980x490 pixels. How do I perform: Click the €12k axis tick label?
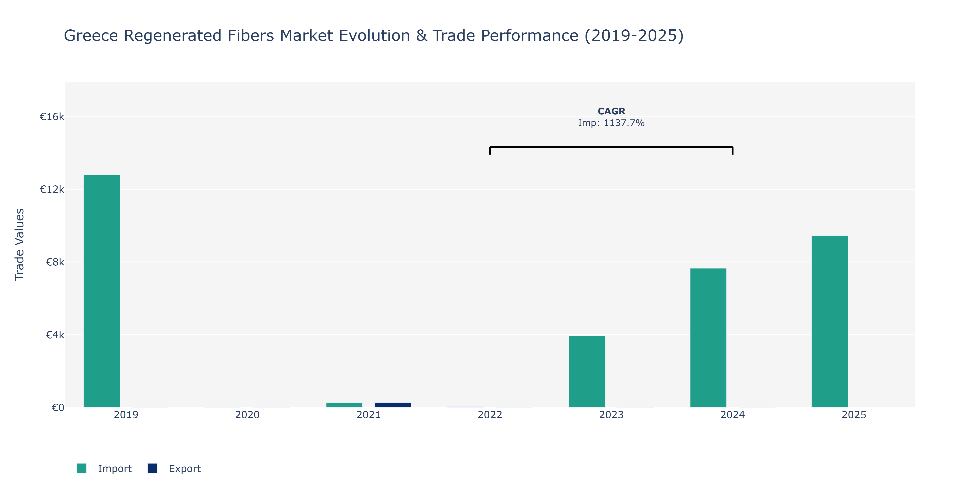[x=52, y=189]
